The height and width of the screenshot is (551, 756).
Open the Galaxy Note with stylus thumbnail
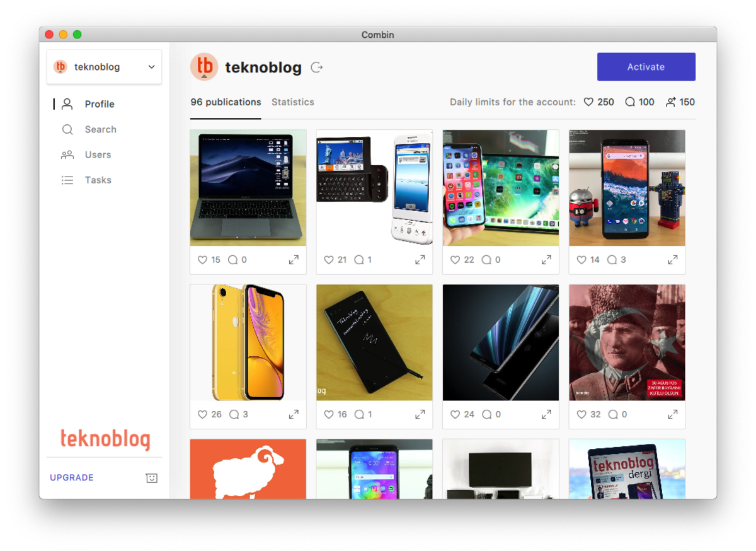(x=374, y=342)
